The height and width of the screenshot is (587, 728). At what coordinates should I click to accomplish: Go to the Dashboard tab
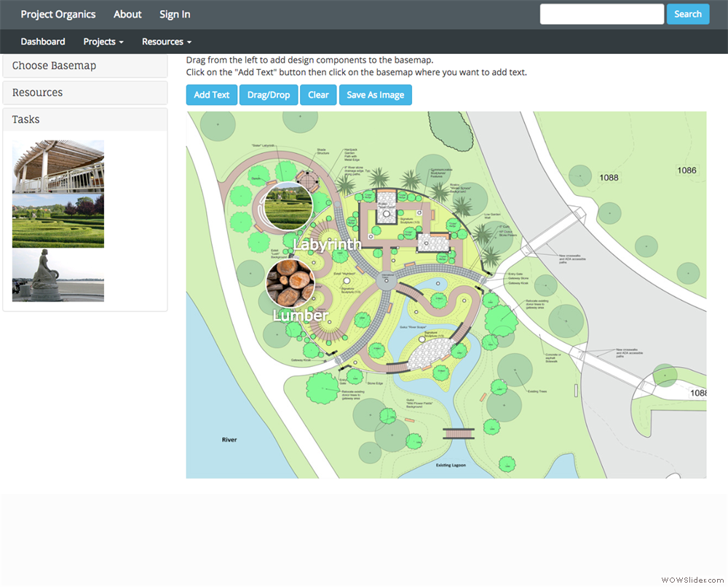click(43, 42)
